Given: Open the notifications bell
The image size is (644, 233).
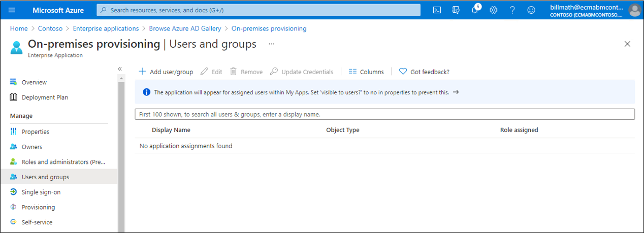Looking at the screenshot, I should click(x=475, y=10).
